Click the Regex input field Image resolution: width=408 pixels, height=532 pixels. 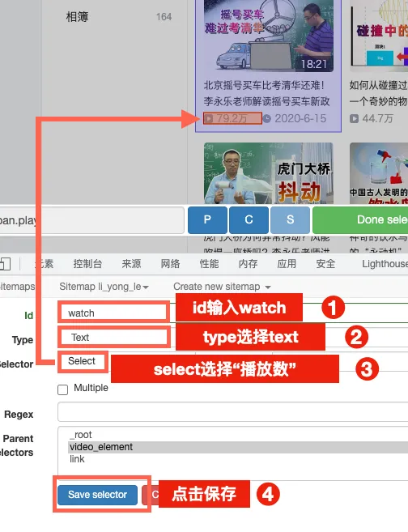(x=232, y=412)
